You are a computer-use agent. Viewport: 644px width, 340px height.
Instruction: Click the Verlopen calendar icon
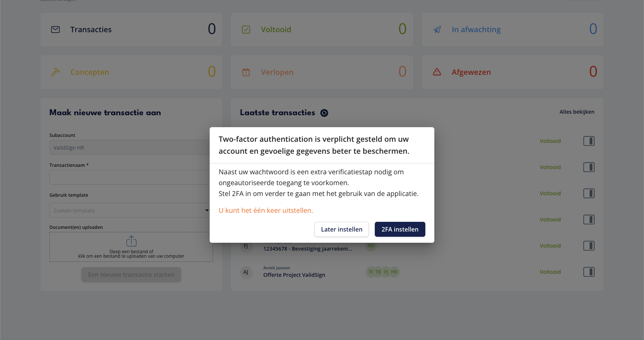click(246, 72)
